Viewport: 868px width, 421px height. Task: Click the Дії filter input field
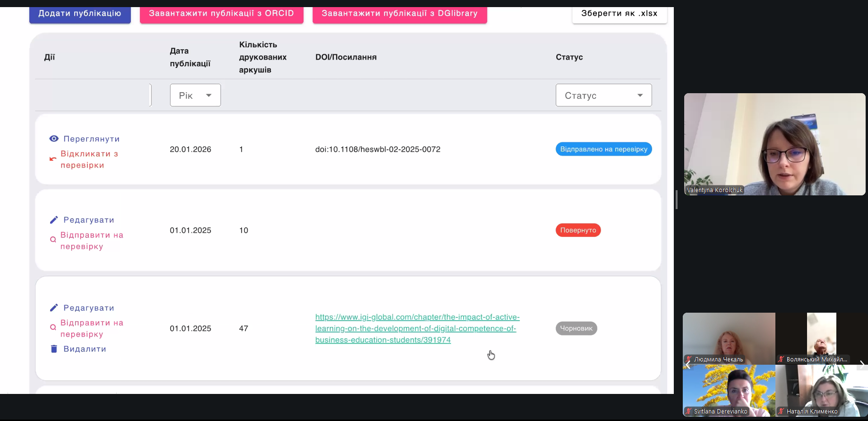pyautogui.click(x=93, y=95)
